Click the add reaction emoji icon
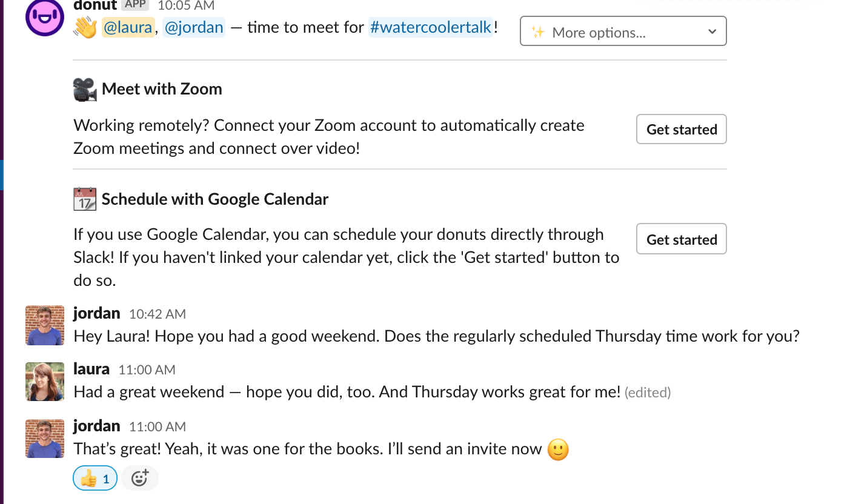This screenshot has width=847, height=504. click(x=140, y=479)
